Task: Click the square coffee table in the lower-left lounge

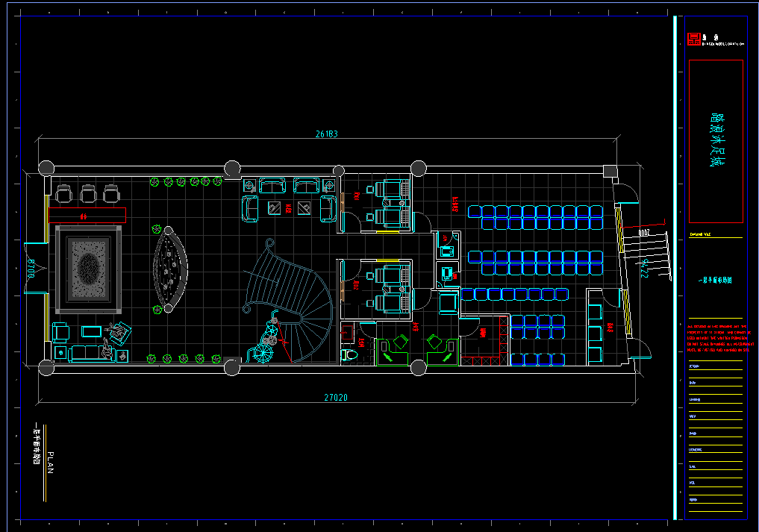Action: (92, 331)
